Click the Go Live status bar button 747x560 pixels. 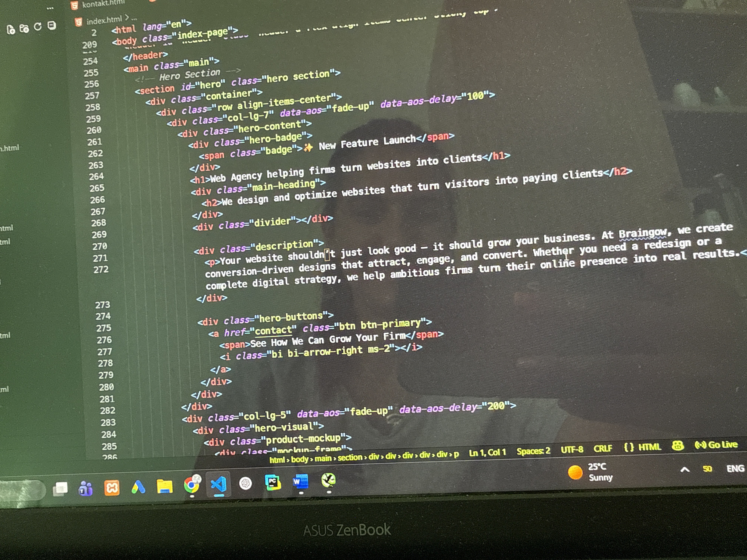(x=716, y=445)
